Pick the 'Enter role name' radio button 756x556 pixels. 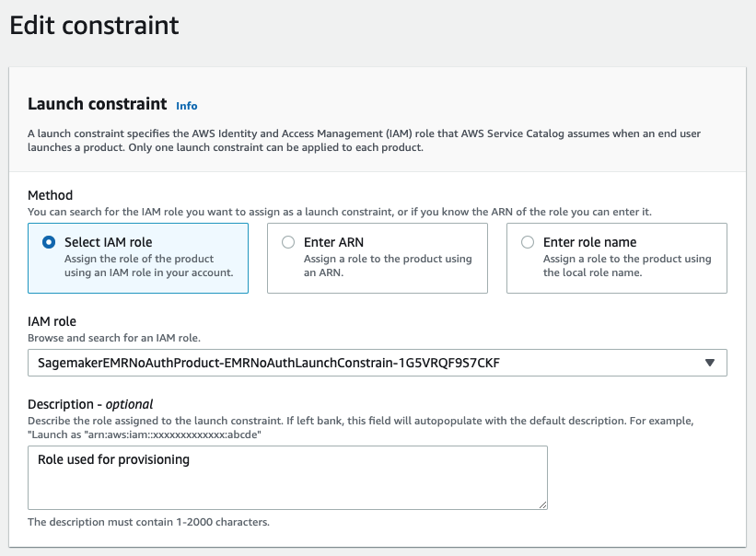pos(528,242)
